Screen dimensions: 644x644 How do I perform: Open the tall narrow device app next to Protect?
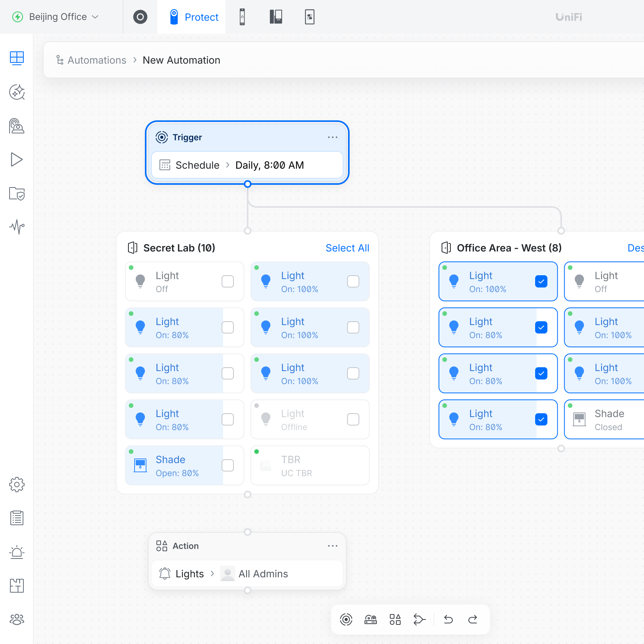tap(242, 17)
